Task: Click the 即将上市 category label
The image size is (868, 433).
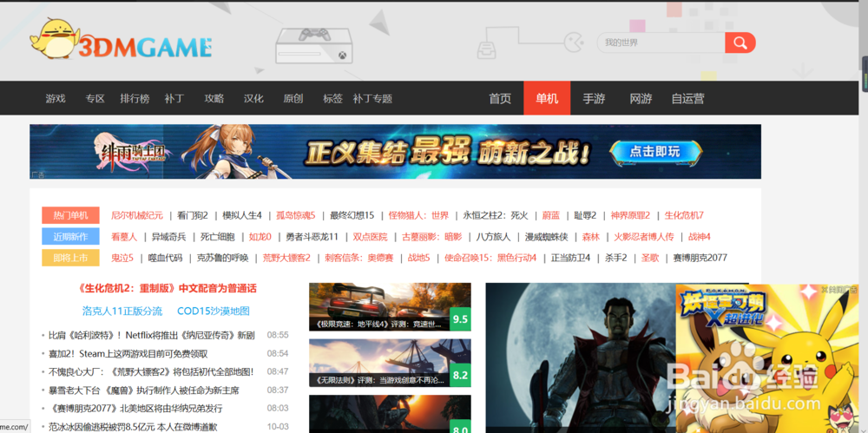Action: tap(70, 258)
